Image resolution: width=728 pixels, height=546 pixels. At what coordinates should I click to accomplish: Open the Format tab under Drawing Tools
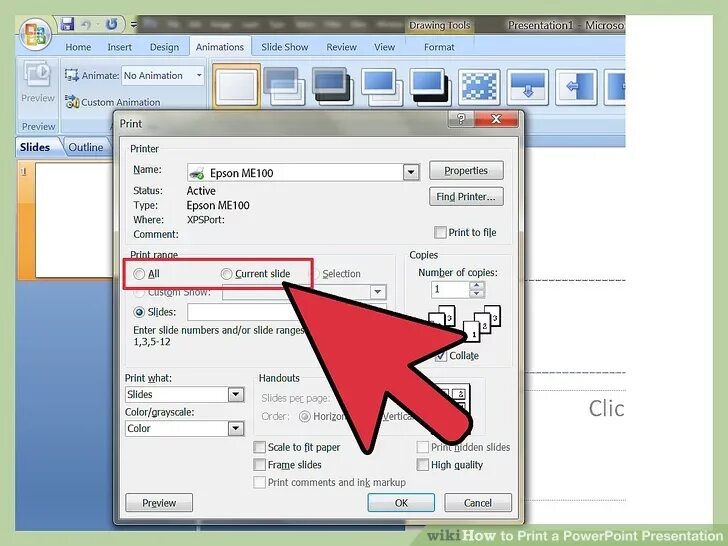[x=439, y=47]
